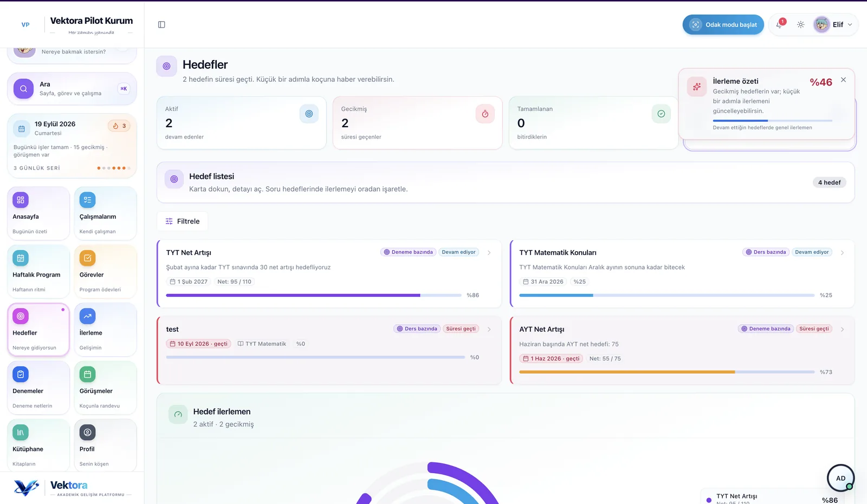Click TYT Net Artışı progress bar
Image resolution: width=867 pixels, height=504 pixels.
(x=314, y=295)
